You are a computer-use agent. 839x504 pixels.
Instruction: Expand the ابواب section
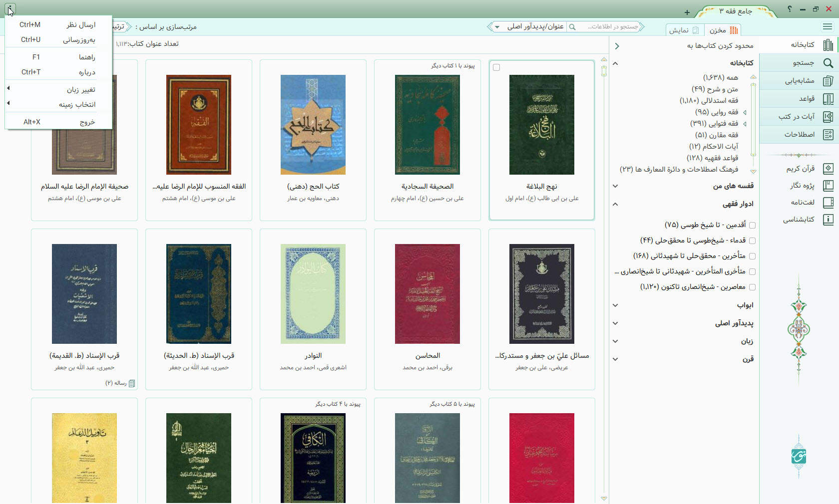615,305
